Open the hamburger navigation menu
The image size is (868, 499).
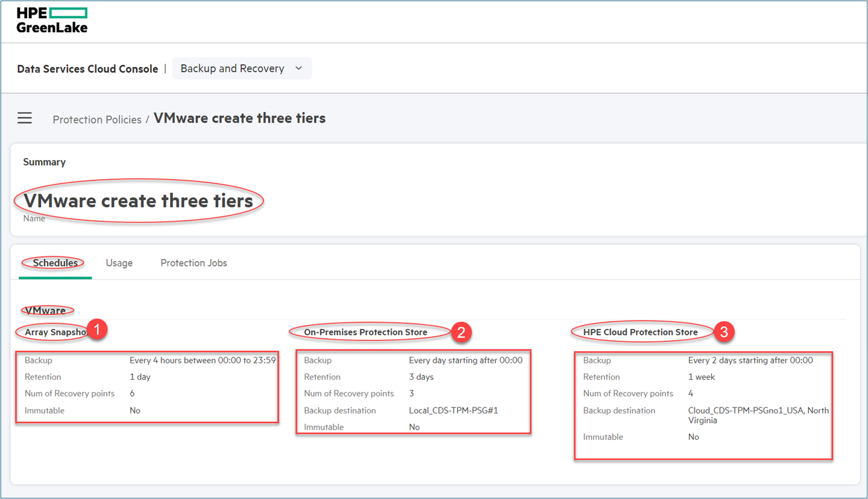tap(25, 118)
